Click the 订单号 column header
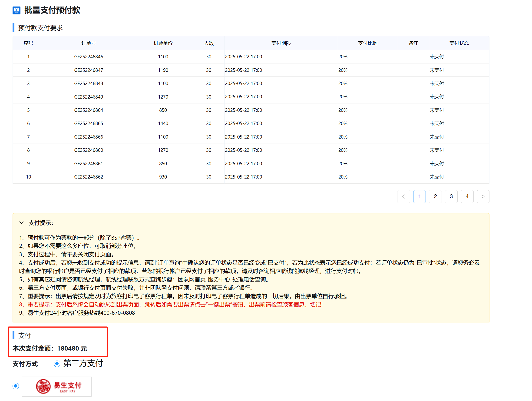 coord(89,43)
